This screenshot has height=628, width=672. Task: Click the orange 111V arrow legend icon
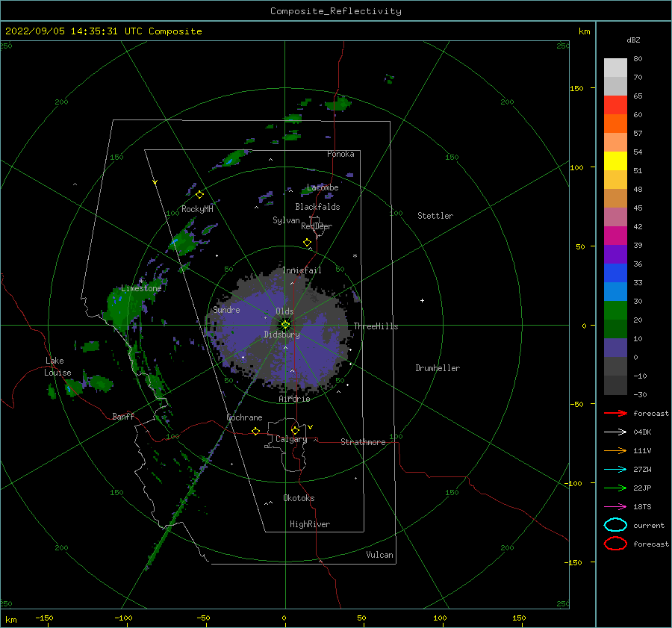615,450
